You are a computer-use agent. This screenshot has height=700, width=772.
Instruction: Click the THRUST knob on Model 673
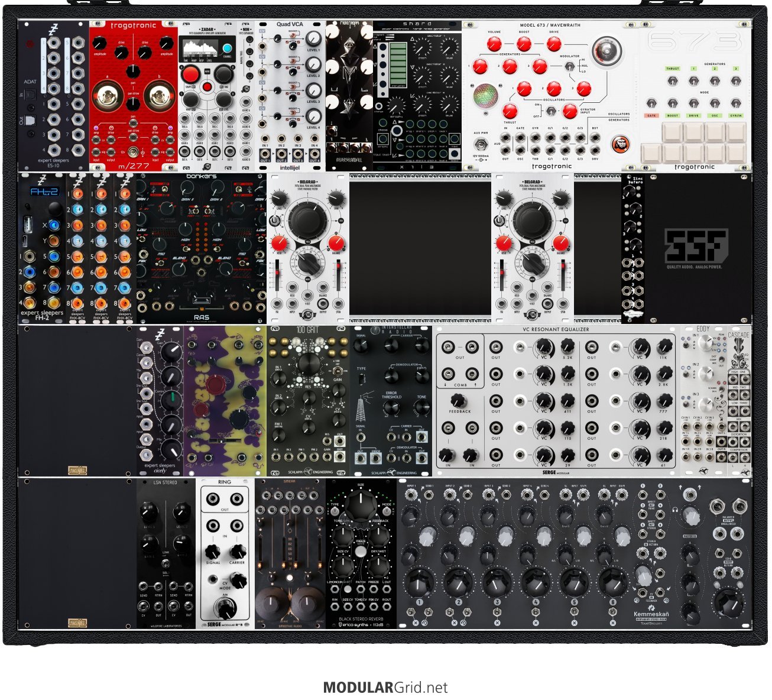pyautogui.click(x=510, y=111)
